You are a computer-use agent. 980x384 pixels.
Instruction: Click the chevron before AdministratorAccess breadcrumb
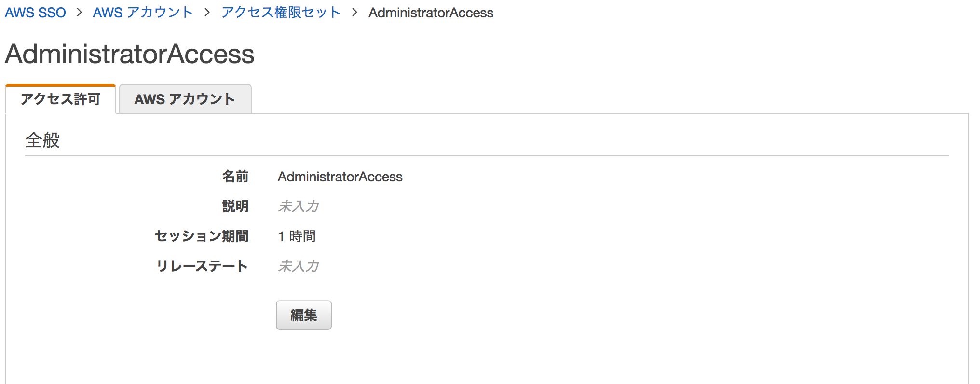click(x=355, y=13)
